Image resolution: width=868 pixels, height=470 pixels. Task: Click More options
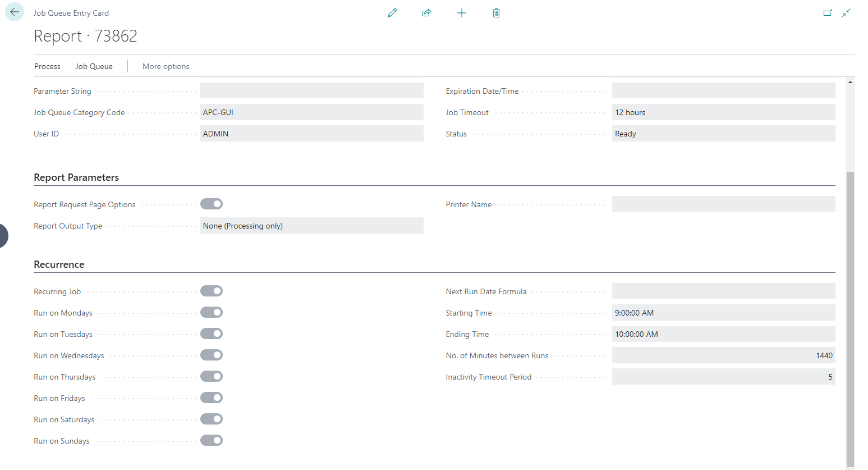coord(166,66)
